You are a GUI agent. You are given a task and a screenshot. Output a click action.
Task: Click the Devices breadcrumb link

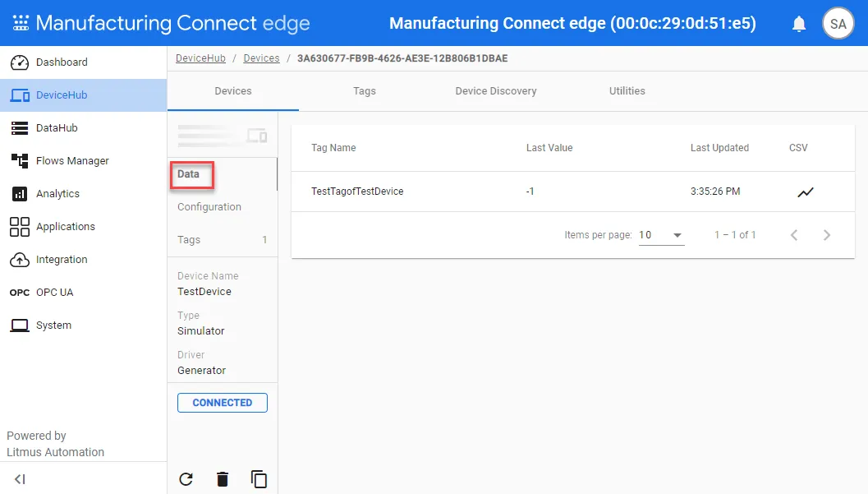[x=261, y=58]
